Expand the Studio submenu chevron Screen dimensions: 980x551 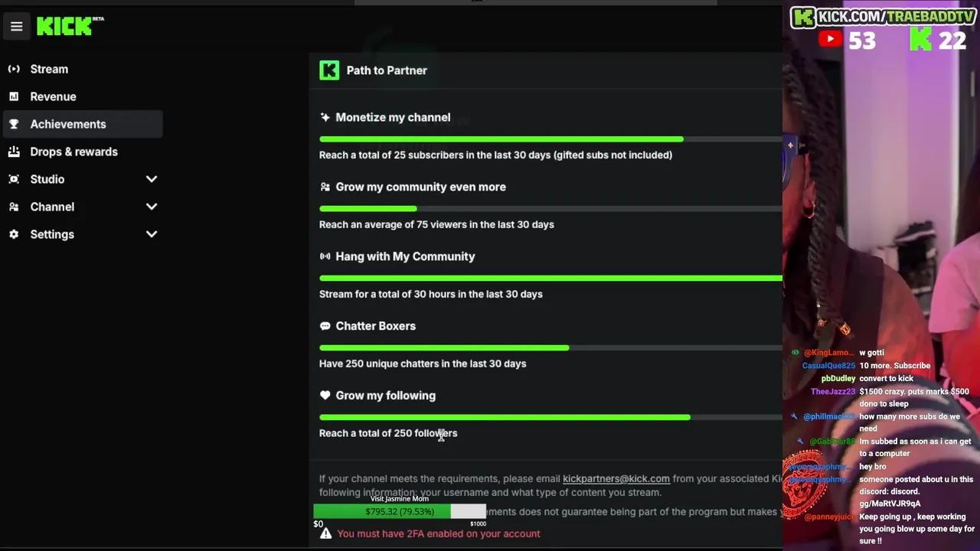152,179
